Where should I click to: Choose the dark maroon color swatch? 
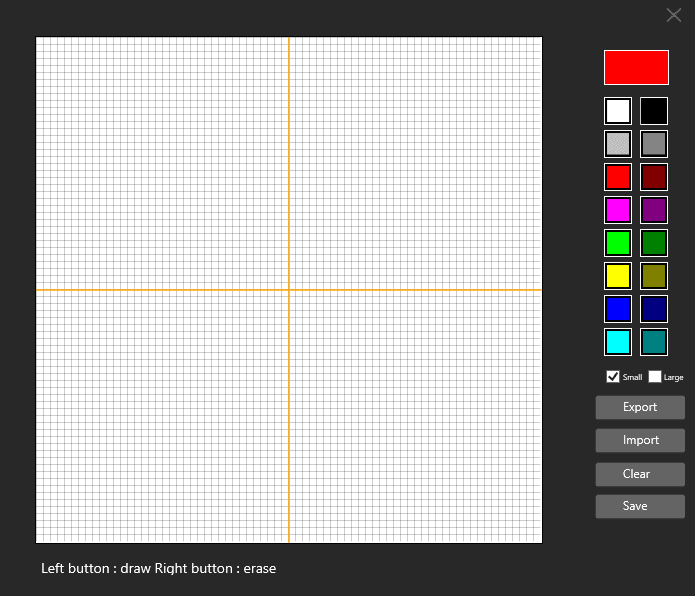654,177
